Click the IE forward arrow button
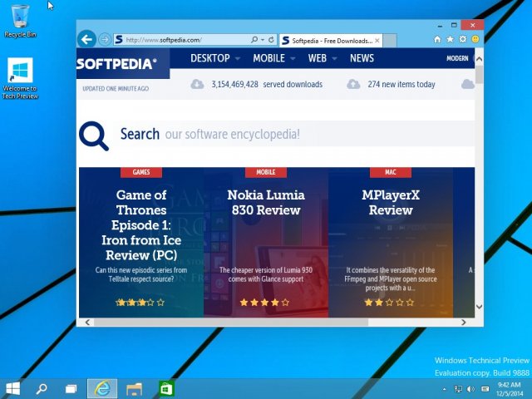Image resolution: width=532 pixels, height=399 pixels. (x=105, y=40)
